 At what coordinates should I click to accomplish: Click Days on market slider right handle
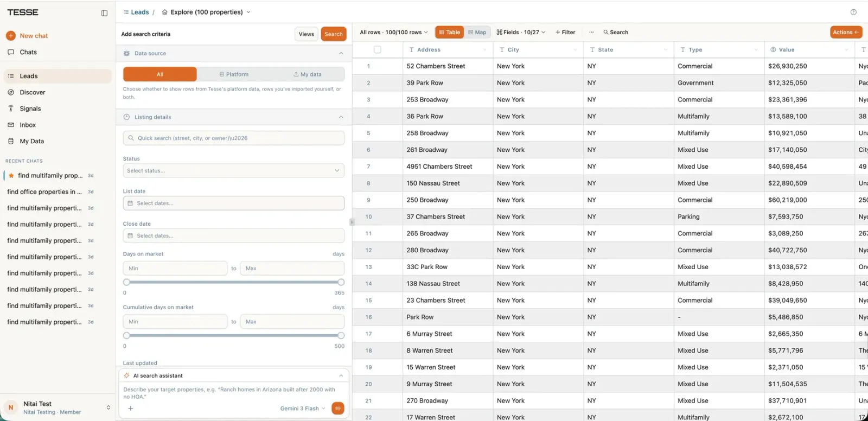click(341, 282)
